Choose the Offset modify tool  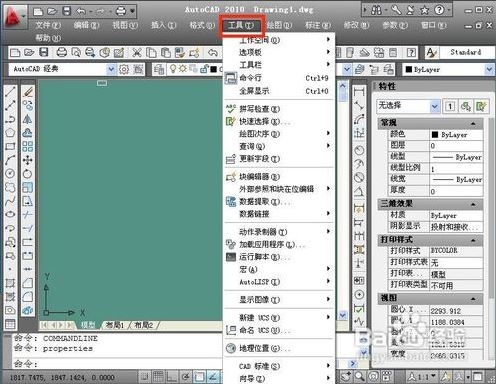point(28,132)
